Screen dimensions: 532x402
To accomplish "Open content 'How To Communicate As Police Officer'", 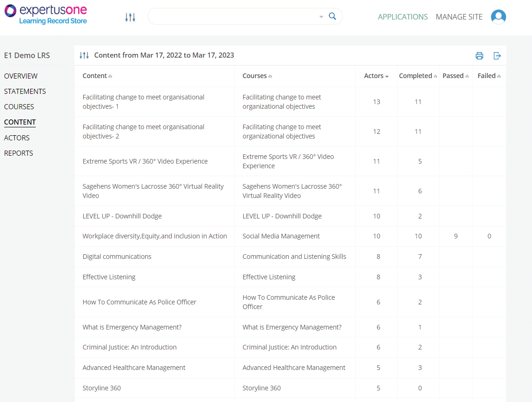I will point(139,302).
